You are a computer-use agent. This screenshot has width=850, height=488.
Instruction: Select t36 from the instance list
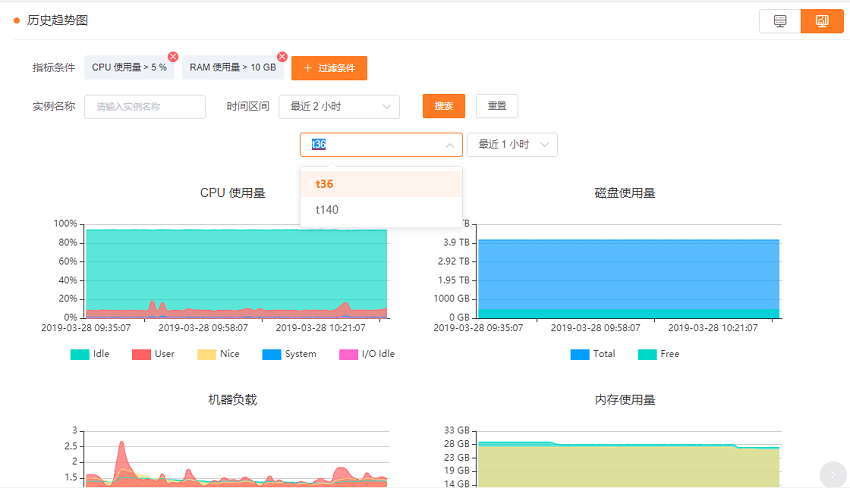pos(381,184)
